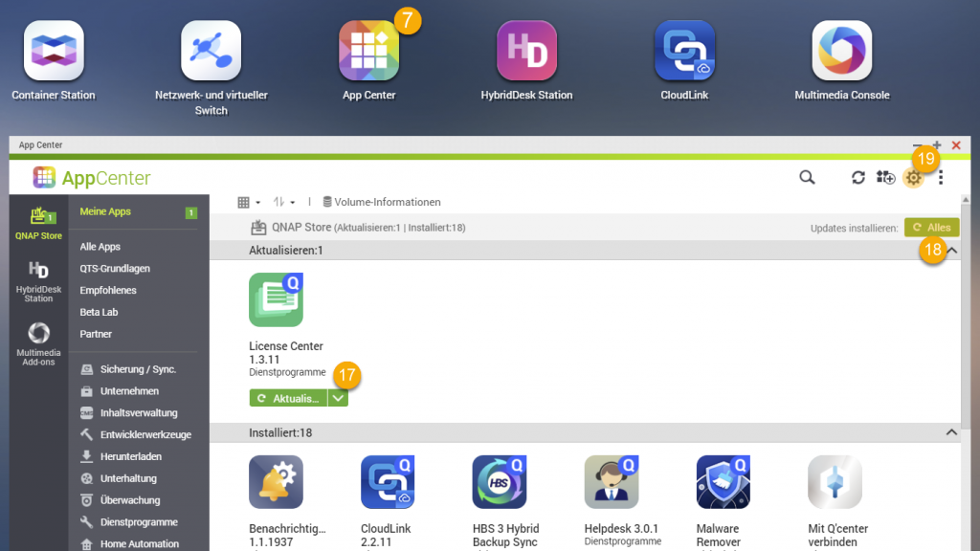Viewport: 980px width, 551px height.
Task: Select Empfohlenes category
Action: point(108,291)
